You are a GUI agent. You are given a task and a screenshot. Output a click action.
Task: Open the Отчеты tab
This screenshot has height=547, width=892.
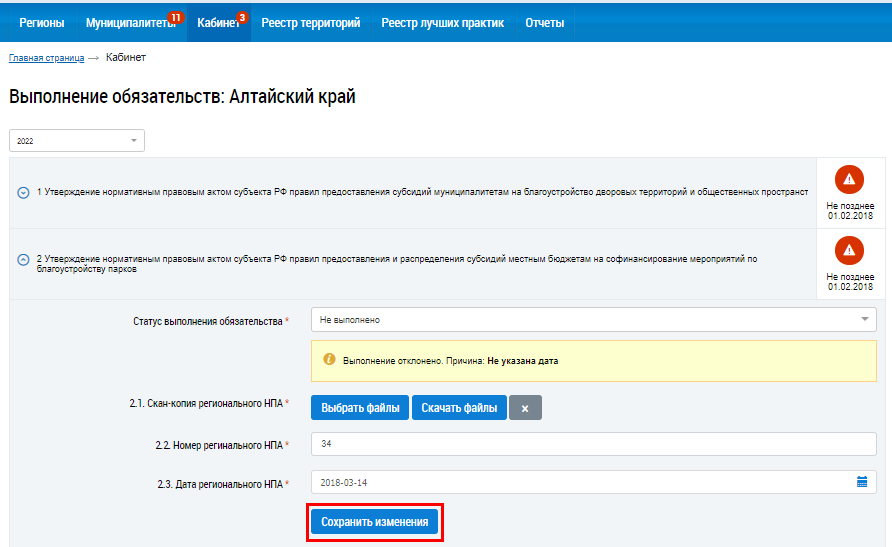click(544, 22)
